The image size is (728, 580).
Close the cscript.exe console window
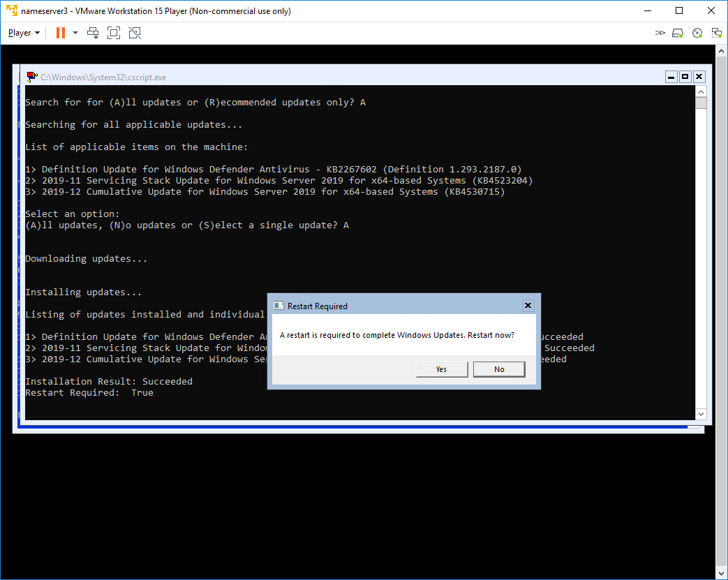coord(699,77)
